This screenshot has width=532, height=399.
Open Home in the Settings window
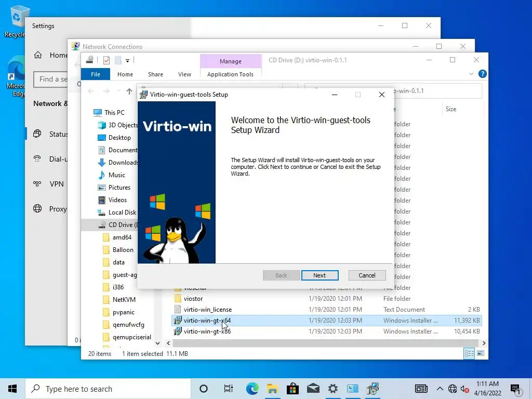point(50,55)
